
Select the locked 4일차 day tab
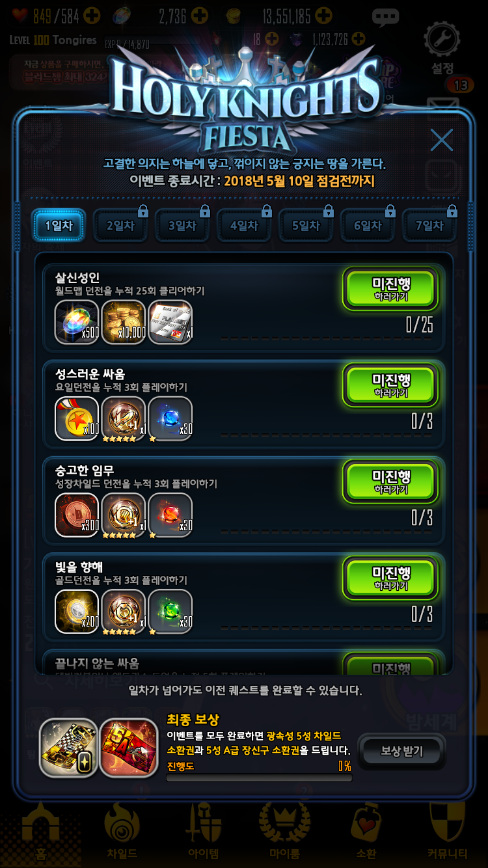pos(244,226)
